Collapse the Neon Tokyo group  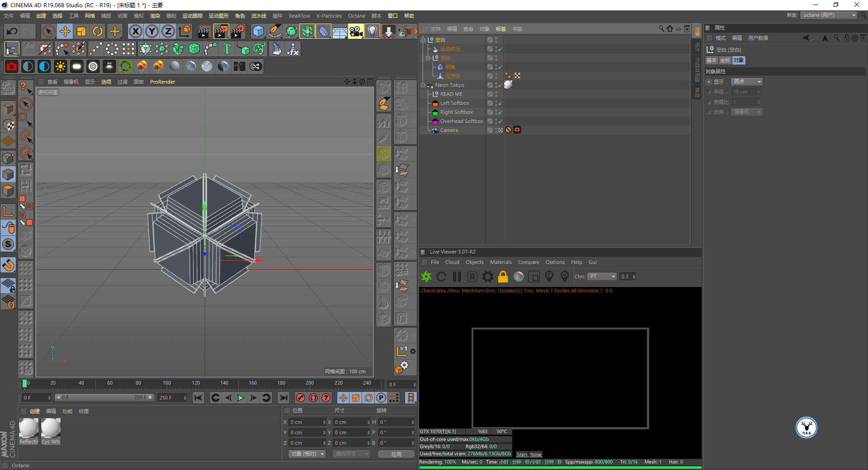[424, 85]
